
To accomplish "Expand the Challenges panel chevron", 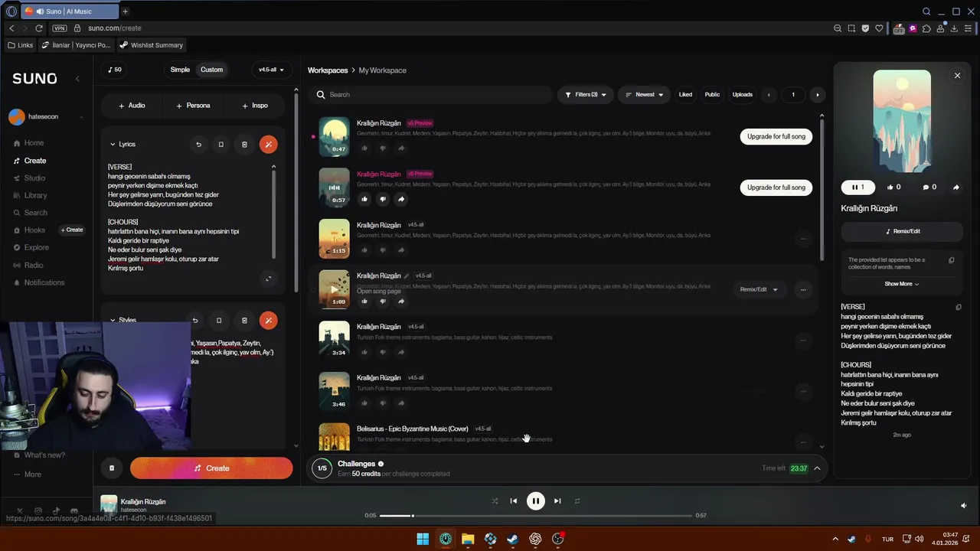I will (x=817, y=468).
